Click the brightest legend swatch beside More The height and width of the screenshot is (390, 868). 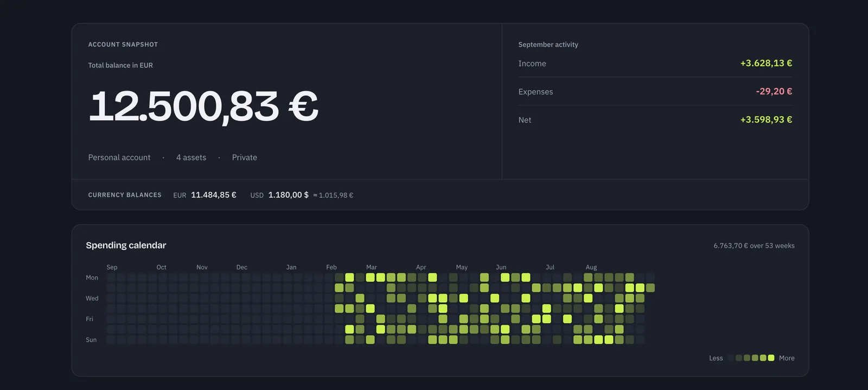coord(771,358)
